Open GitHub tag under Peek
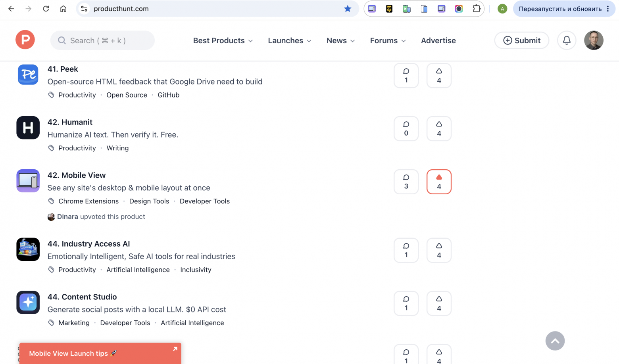Screen dimensions: 619x364 (x=168, y=95)
